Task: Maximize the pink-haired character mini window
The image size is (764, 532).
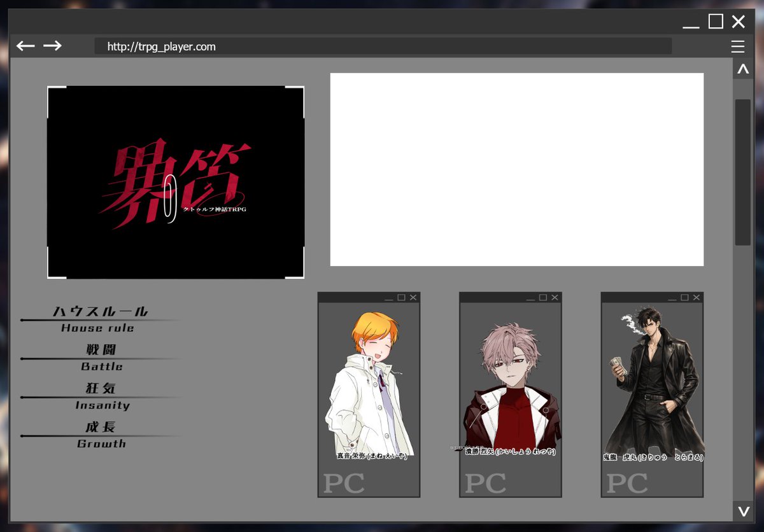Action: point(543,297)
